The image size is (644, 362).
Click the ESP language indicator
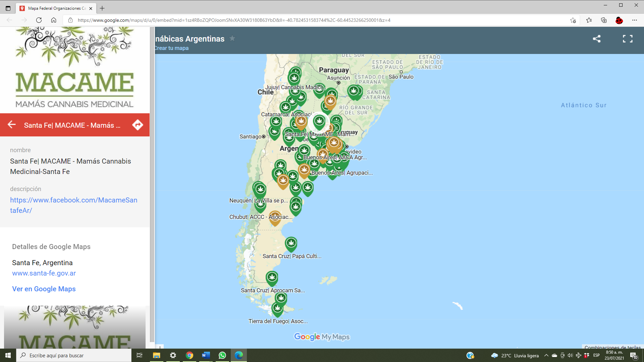(x=596, y=355)
